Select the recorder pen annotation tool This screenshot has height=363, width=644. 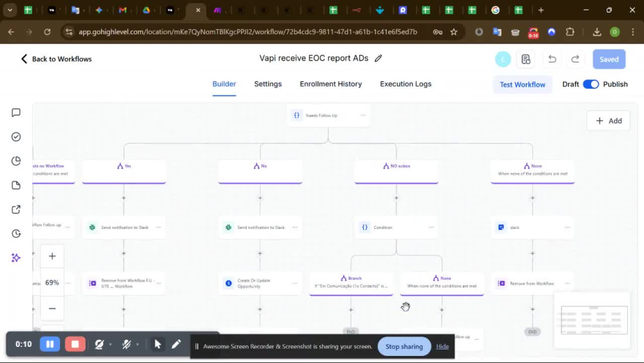176,344
